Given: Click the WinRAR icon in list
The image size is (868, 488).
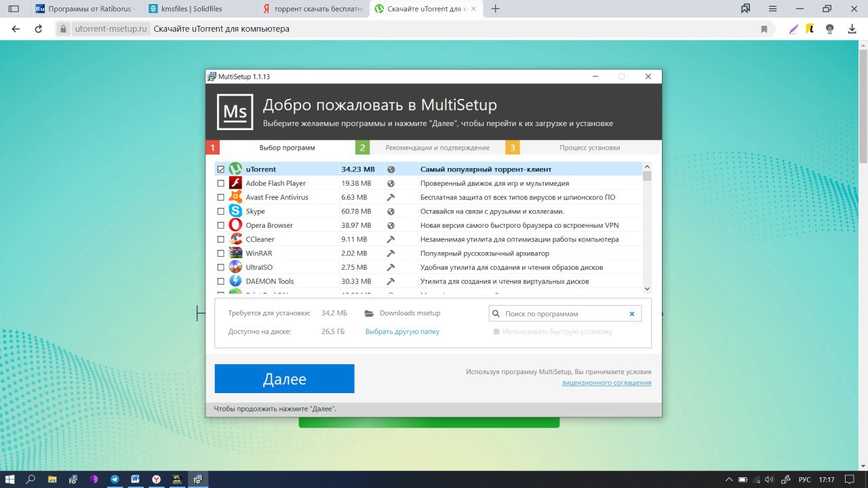Looking at the screenshot, I should (235, 253).
